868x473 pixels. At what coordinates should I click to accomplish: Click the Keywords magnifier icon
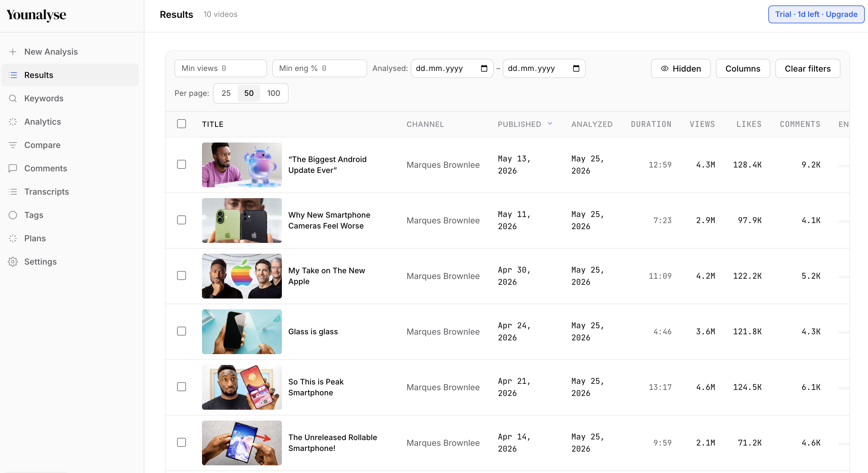(x=13, y=98)
